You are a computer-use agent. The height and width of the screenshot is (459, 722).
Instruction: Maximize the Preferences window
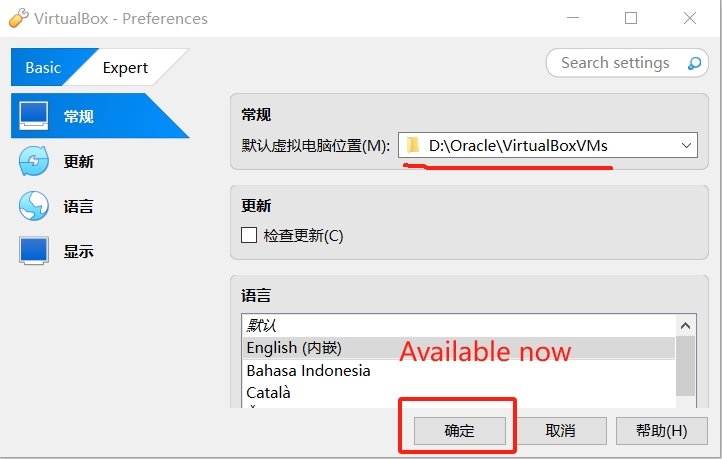pos(631,18)
